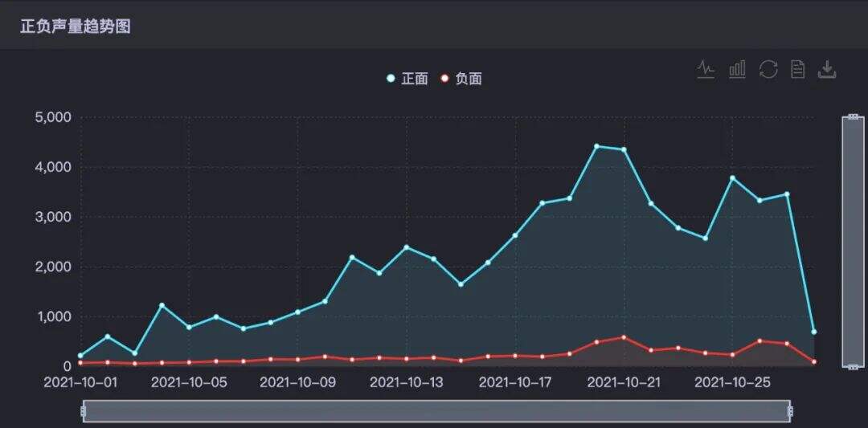The width and height of the screenshot is (868, 428).
Task: Click top handle of vertical zoom slider
Action: pos(853,116)
